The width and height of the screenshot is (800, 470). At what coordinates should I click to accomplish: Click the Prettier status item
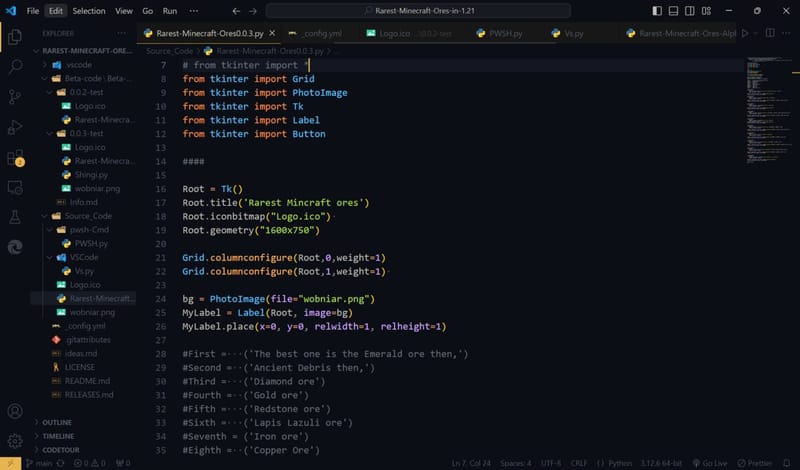coord(755,463)
